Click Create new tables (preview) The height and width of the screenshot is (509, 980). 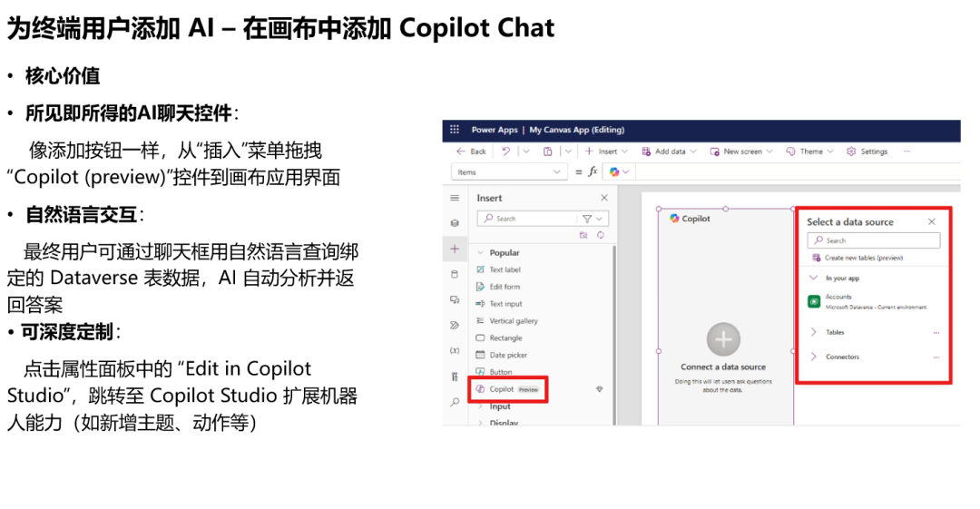click(x=857, y=258)
